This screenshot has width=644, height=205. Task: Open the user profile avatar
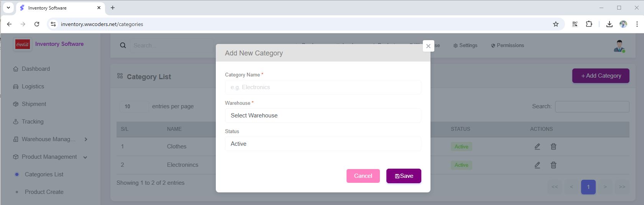click(619, 46)
